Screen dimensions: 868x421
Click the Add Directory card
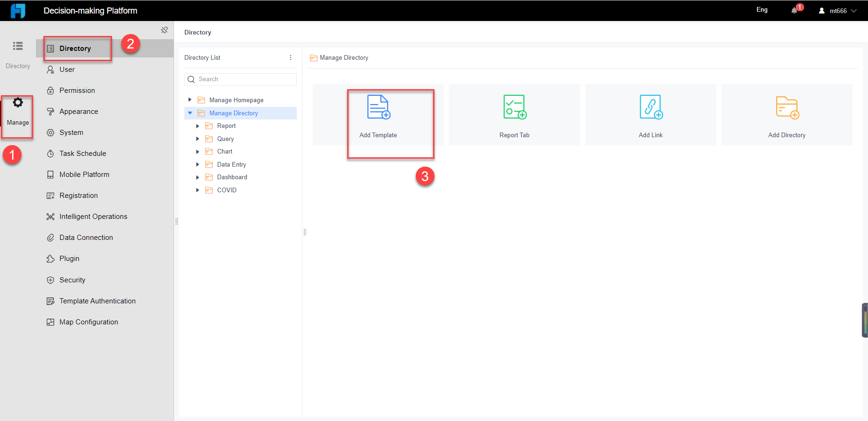pos(786,115)
